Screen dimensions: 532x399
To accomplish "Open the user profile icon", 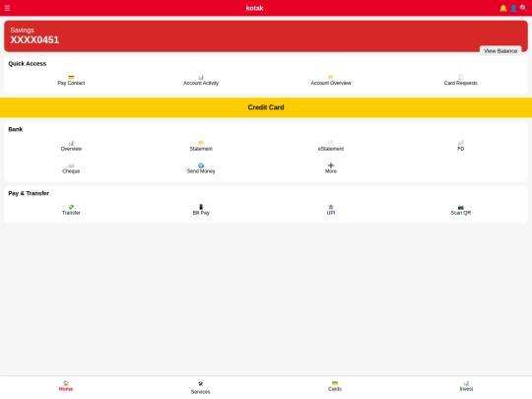I will (x=513, y=8).
